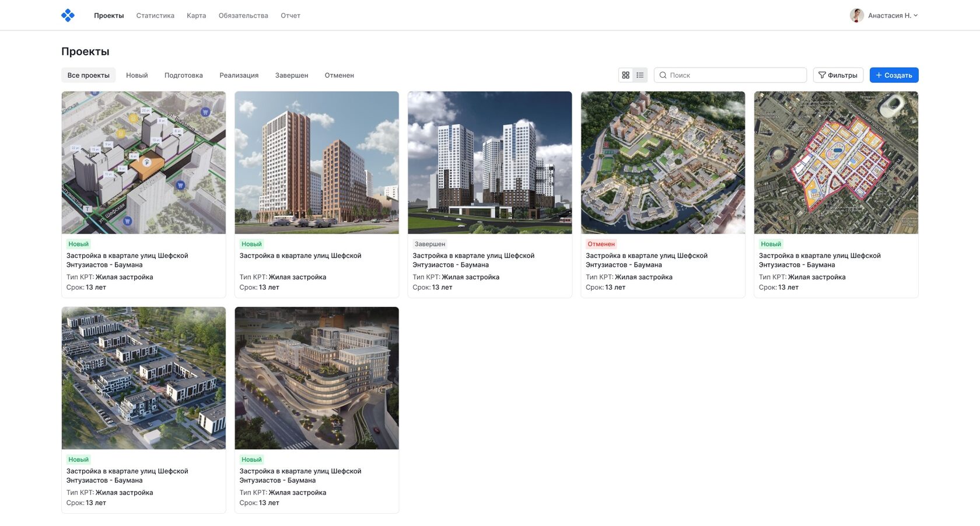Navigate to Обязательства
This screenshot has height=526, width=980.
click(x=243, y=16)
